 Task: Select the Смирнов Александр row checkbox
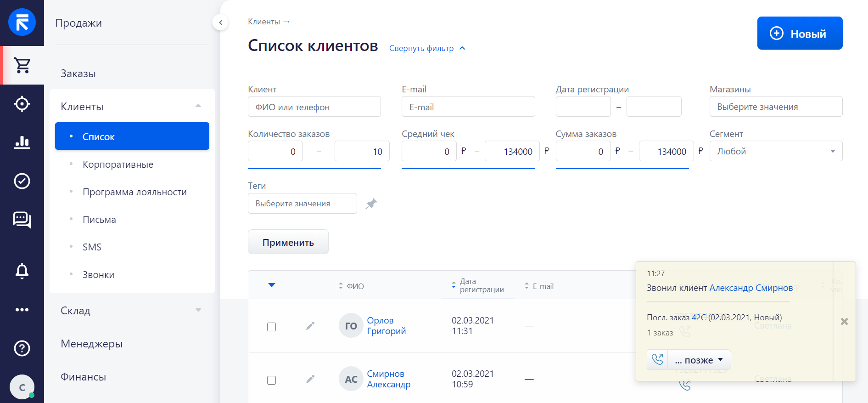pyautogui.click(x=272, y=380)
